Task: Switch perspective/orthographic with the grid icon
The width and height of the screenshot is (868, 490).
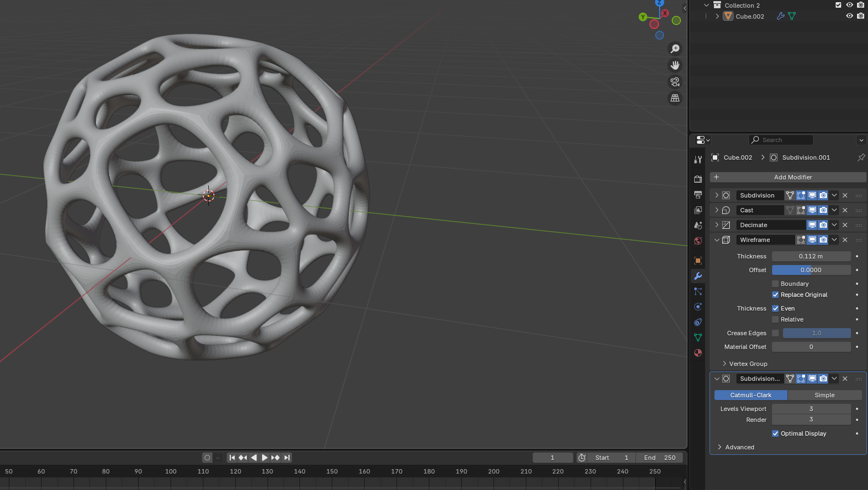Action: (x=675, y=98)
